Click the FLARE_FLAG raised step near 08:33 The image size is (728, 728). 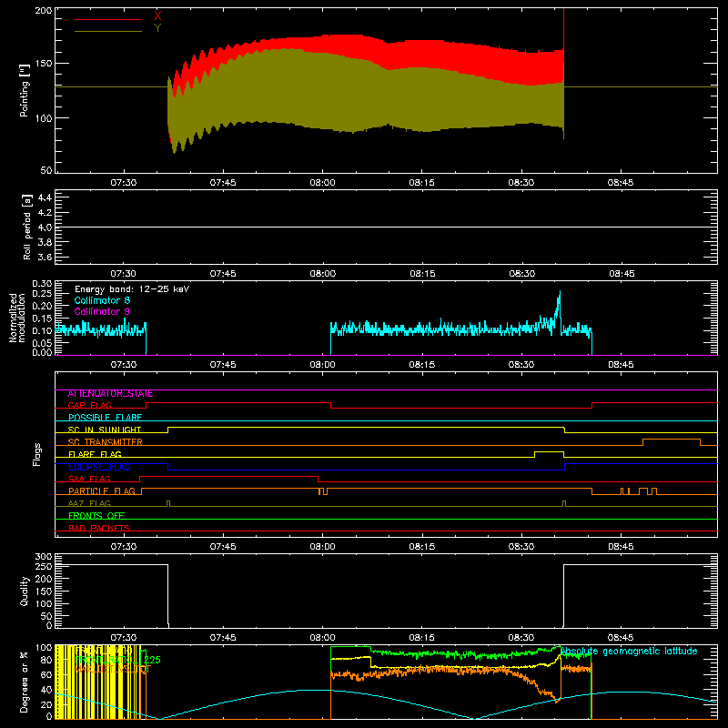(550, 452)
